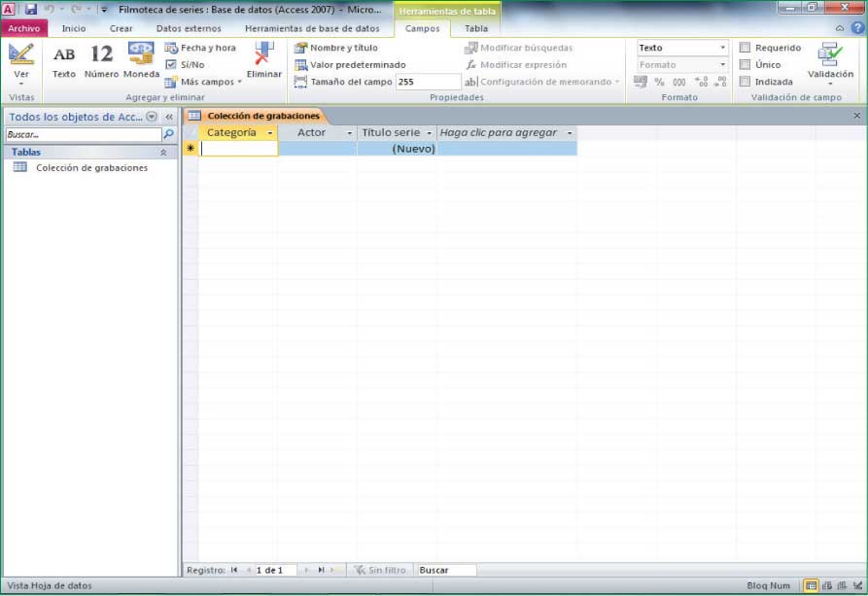Add a Número field from the ribbon
Screen dimensions: 868x596
(x=101, y=61)
